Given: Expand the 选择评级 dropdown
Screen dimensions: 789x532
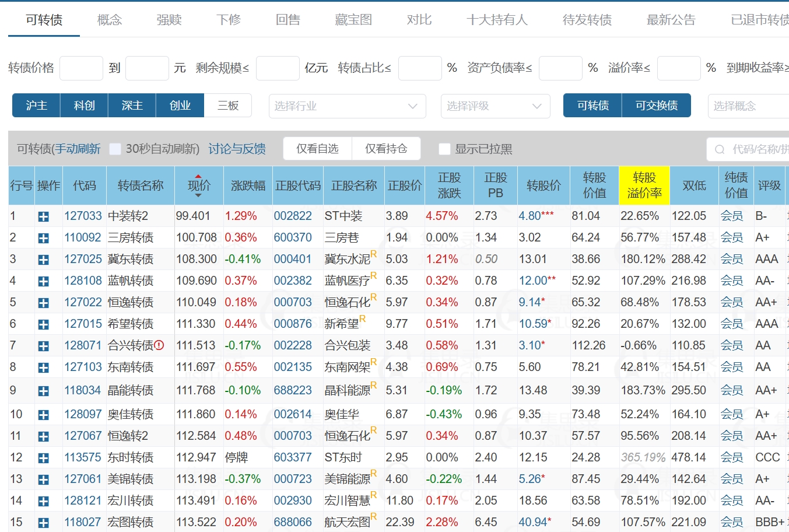Looking at the screenshot, I should 495,106.
